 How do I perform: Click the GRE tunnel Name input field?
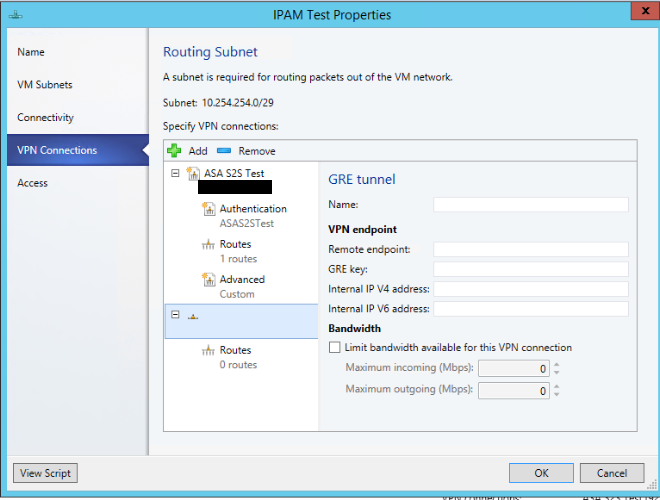click(530, 205)
